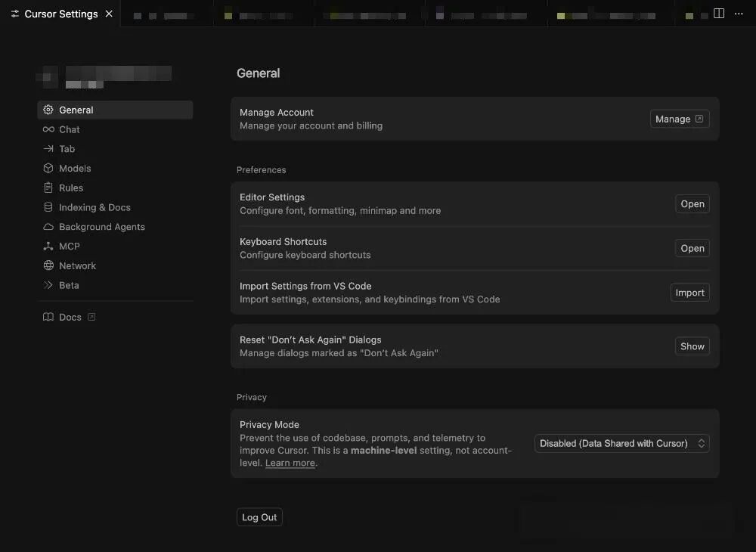Switch to the Network section
This screenshot has height=552, width=756.
pos(115,265)
